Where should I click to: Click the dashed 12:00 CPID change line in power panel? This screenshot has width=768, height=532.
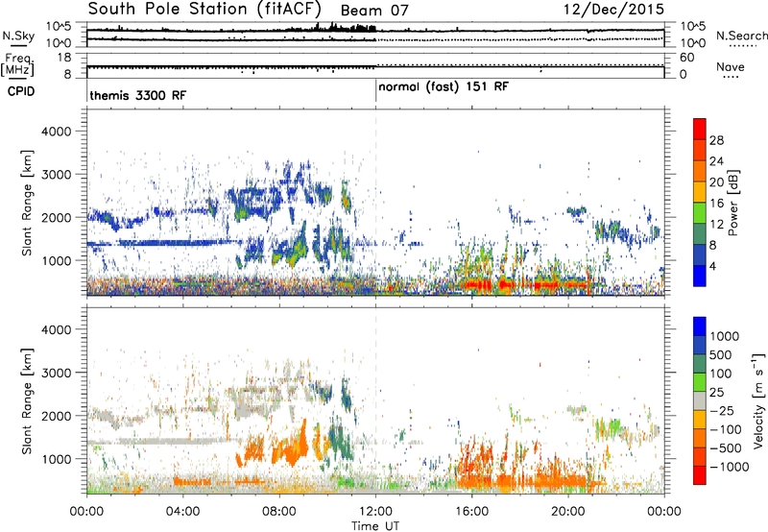pyautogui.click(x=375, y=203)
